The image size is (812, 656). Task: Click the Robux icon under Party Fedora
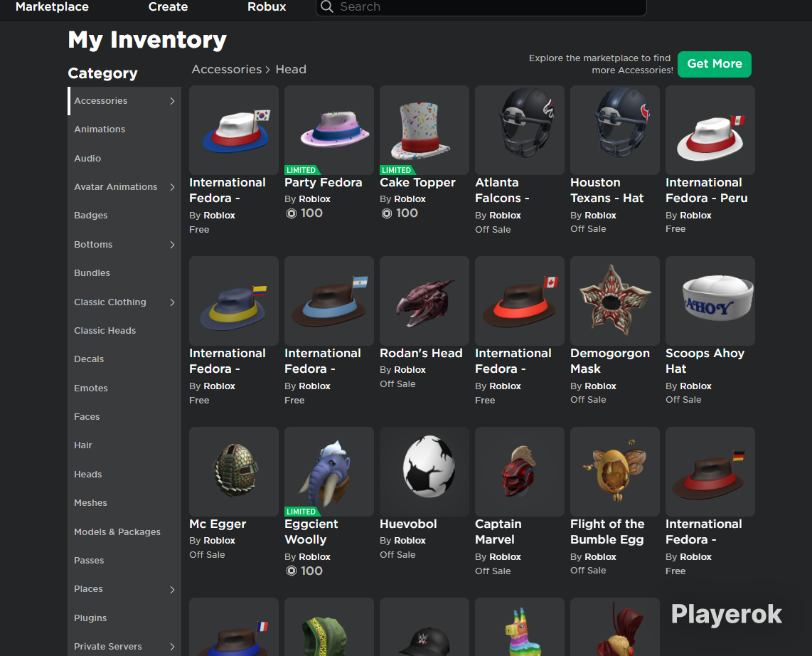click(292, 213)
